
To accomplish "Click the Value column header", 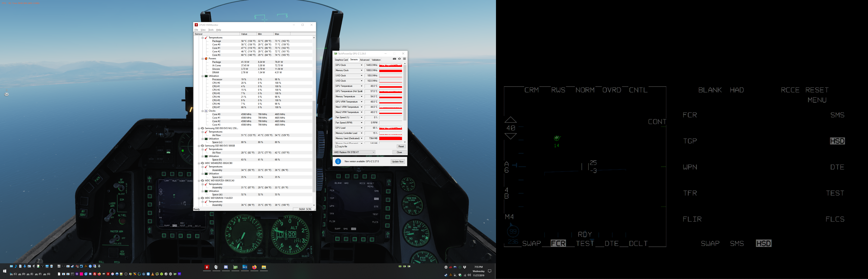I will [x=248, y=34].
